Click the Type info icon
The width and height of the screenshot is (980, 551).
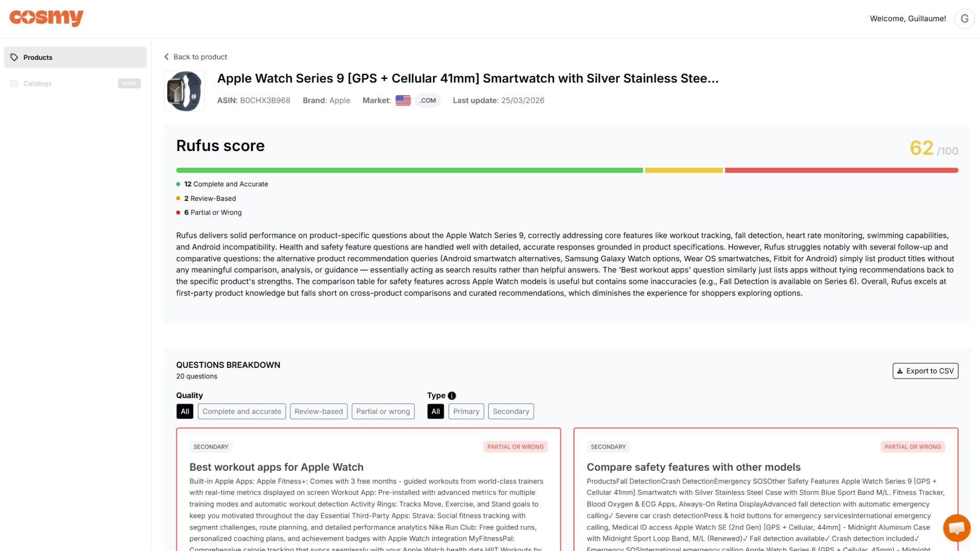(x=452, y=395)
